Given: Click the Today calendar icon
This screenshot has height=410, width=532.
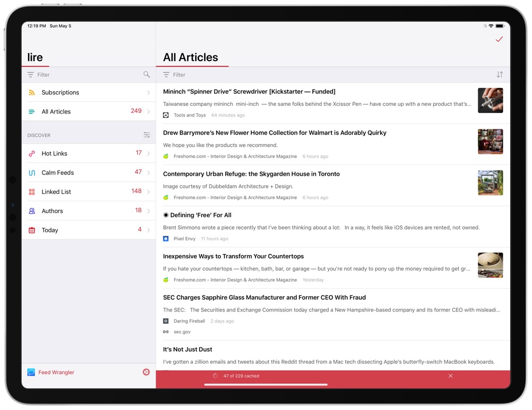Looking at the screenshot, I should pyautogui.click(x=32, y=230).
